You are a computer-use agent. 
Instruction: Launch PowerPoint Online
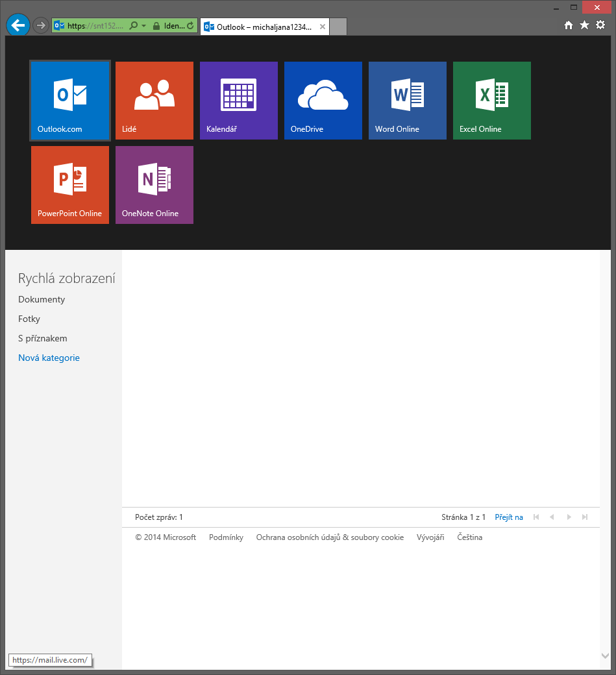(69, 185)
